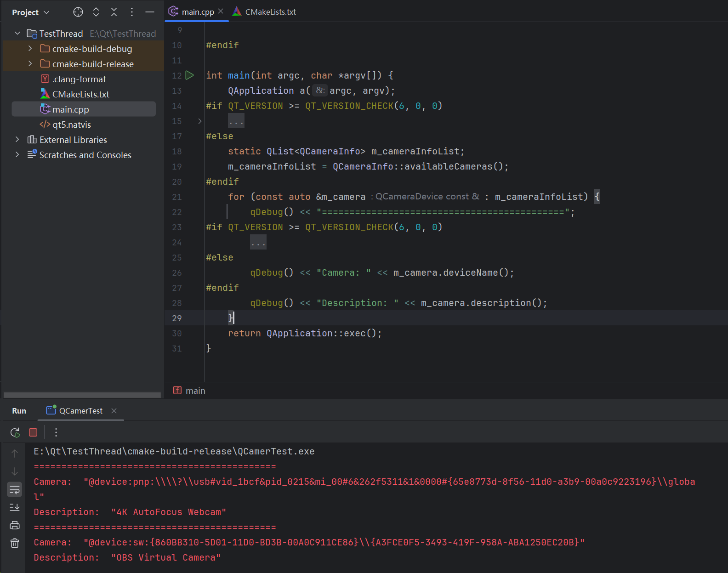Clear all Run console output
728x573 pixels.
coord(15,543)
